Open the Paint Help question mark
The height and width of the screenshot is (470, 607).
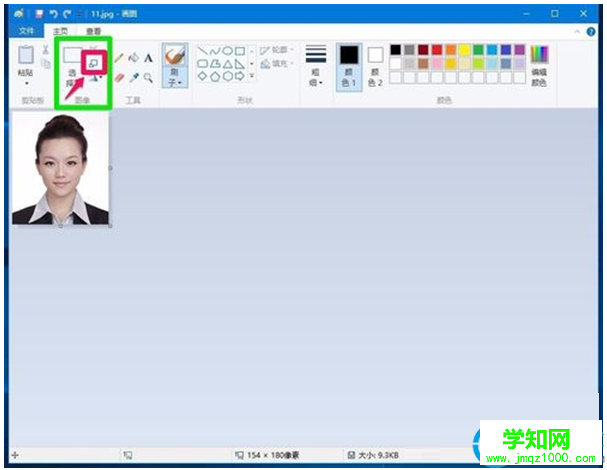[591, 32]
